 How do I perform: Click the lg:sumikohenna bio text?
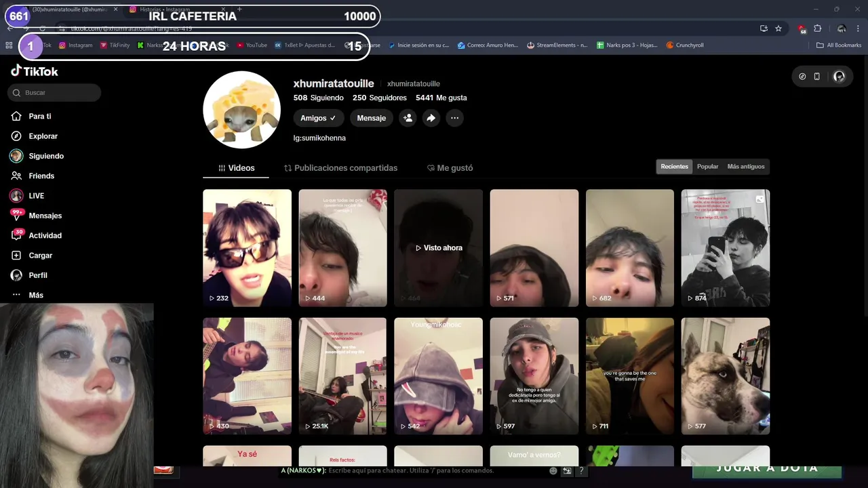pos(319,138)
